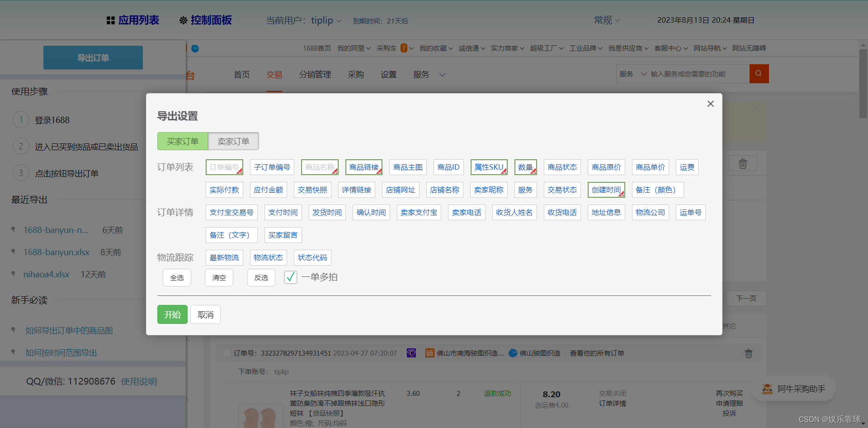This screenshot has height=428, width=868.
Task: Switch to the 卖家订单 tab
Action: click(233, 141)
